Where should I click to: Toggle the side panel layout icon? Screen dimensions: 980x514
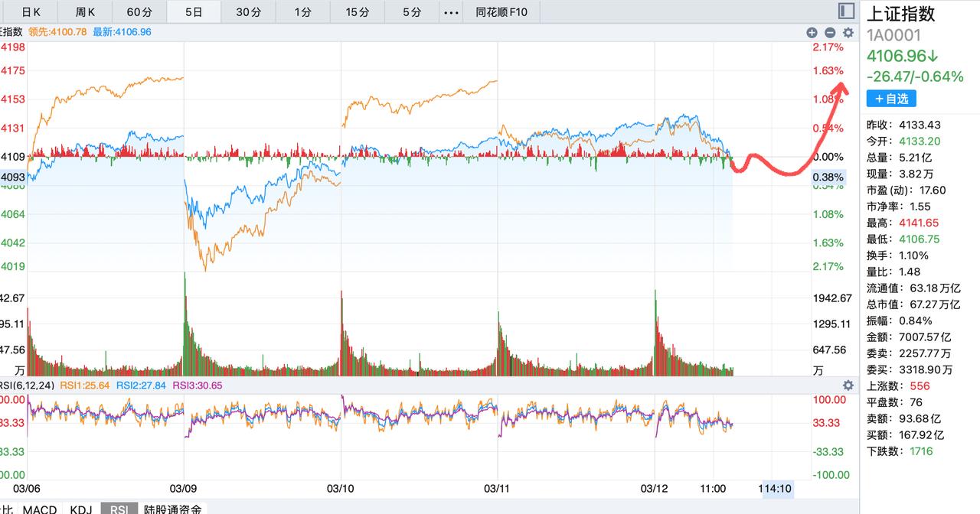(x=846, y=11)
